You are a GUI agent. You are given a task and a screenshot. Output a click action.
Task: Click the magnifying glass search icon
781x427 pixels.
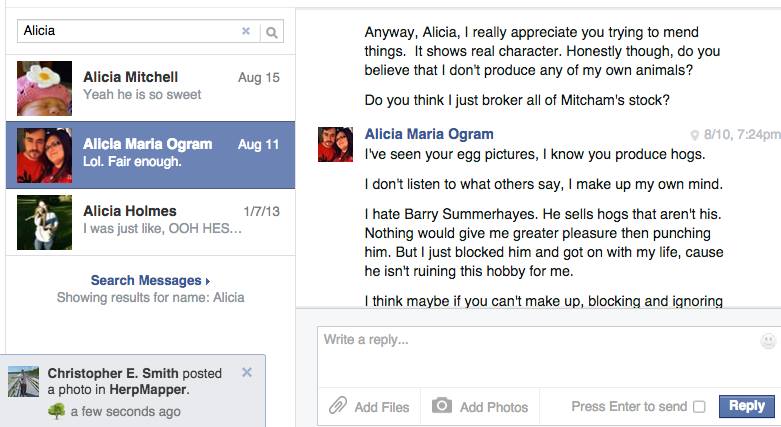pyautogui.click(x=271, y=32)
